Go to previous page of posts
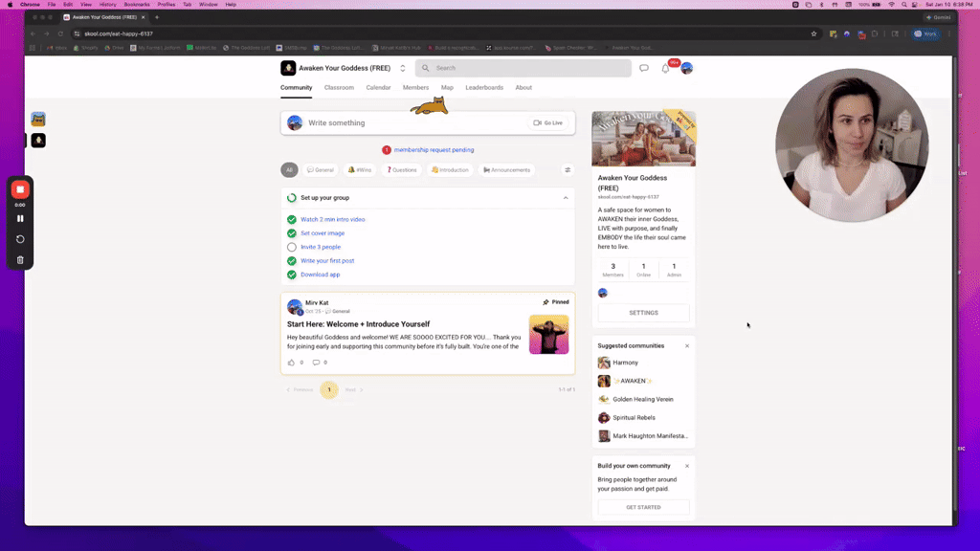 pyautogui.click(x=300, y=390)
